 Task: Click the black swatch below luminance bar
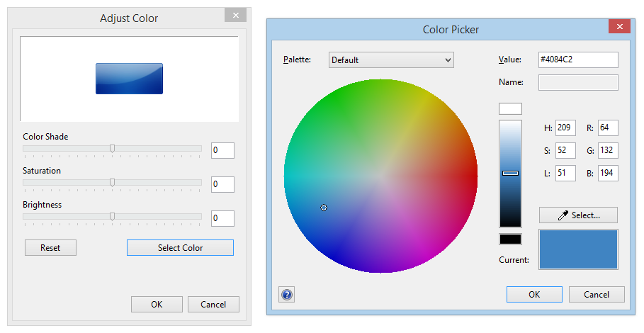(510, 239)
